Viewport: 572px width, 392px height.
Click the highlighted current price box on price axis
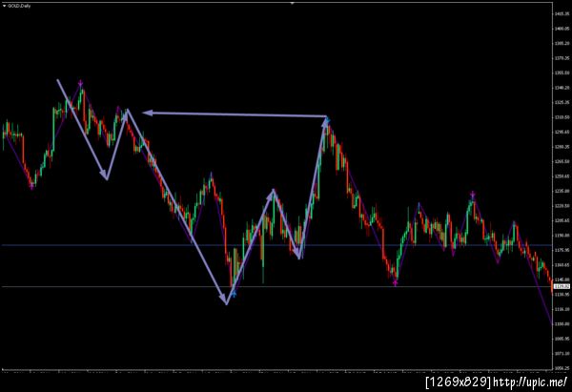click(x=562, y=286)
